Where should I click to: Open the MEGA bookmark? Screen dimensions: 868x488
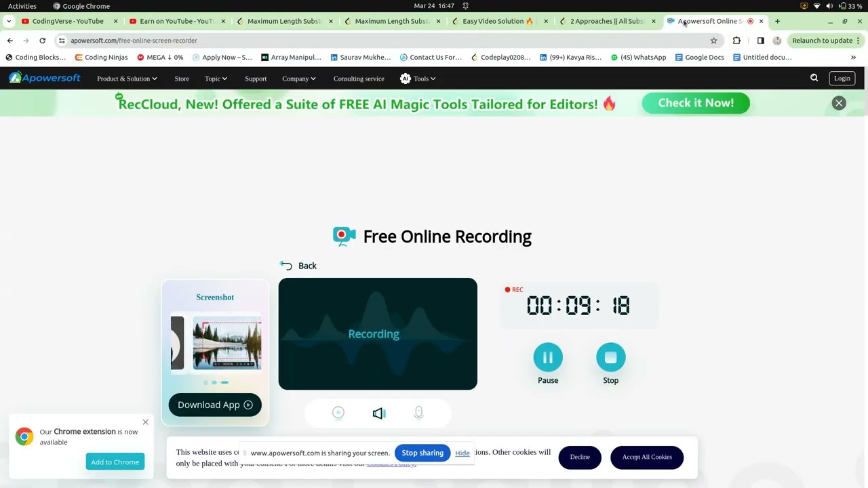click(x=160, y=58)
